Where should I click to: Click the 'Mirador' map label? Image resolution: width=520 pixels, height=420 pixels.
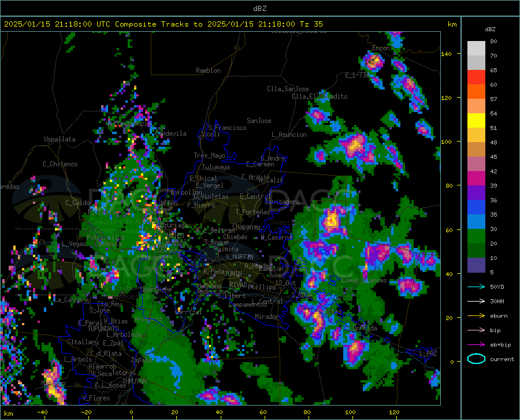267,317
